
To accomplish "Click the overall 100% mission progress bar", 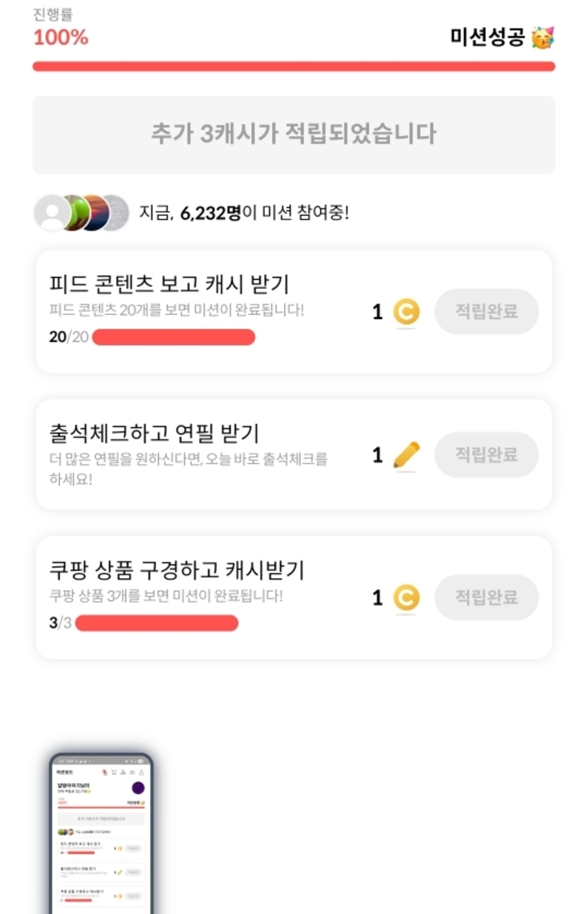I will [x=293, y=67].
